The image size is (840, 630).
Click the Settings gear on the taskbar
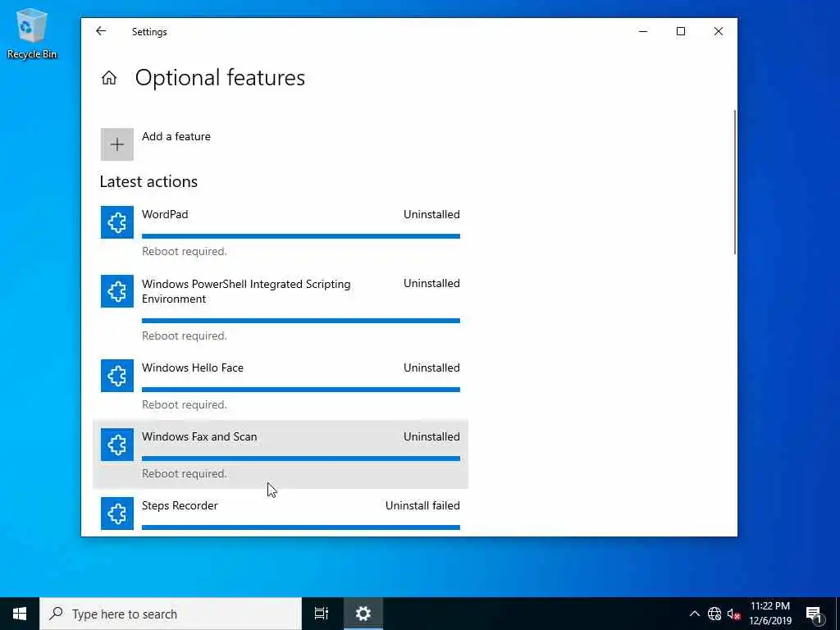coord(363,614)
